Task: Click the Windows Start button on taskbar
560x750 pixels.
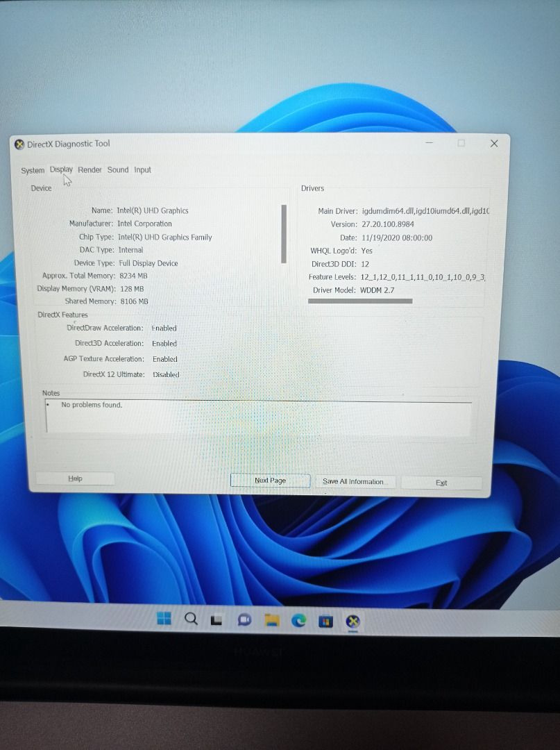Action: point(164,619)
